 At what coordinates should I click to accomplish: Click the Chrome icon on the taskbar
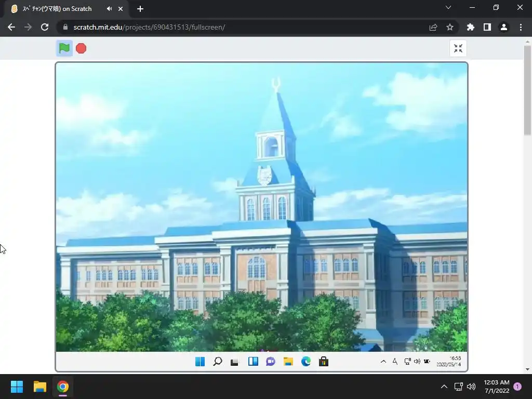[63, 387]
